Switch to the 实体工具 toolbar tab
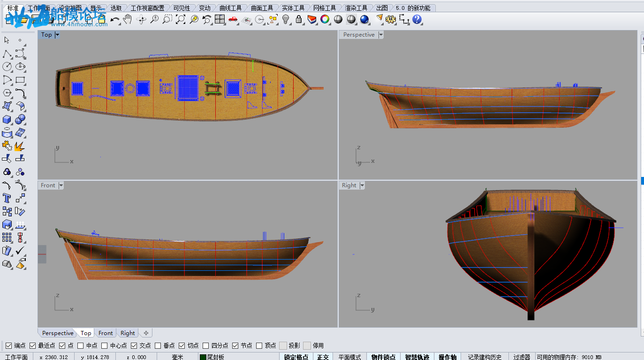644x360 pixels. tap(293, 8)
